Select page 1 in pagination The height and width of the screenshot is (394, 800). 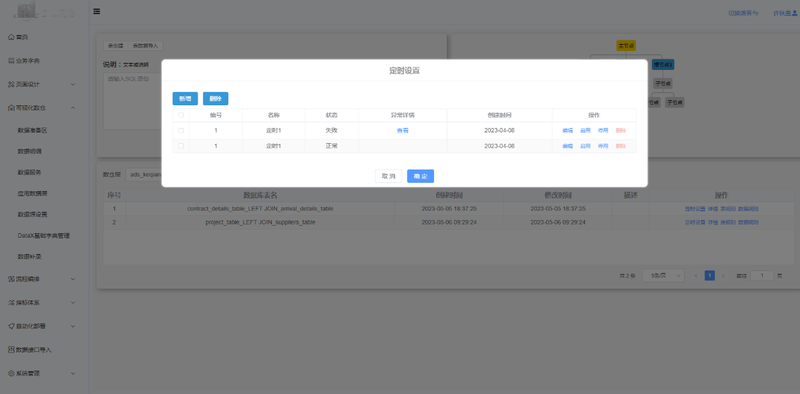[709, 276]
